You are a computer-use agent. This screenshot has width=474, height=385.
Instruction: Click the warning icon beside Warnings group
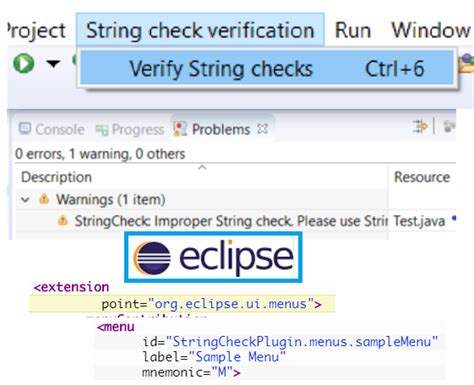click(44, 199)
